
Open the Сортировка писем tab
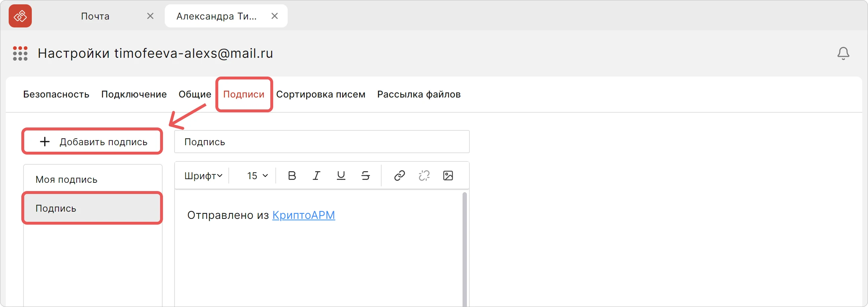[321, 94]
